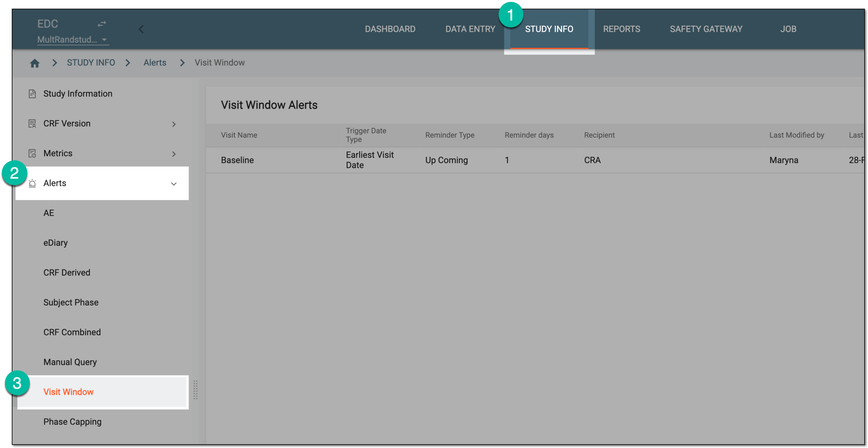
Task: Click the Reminder days column header
Action: 529,135
